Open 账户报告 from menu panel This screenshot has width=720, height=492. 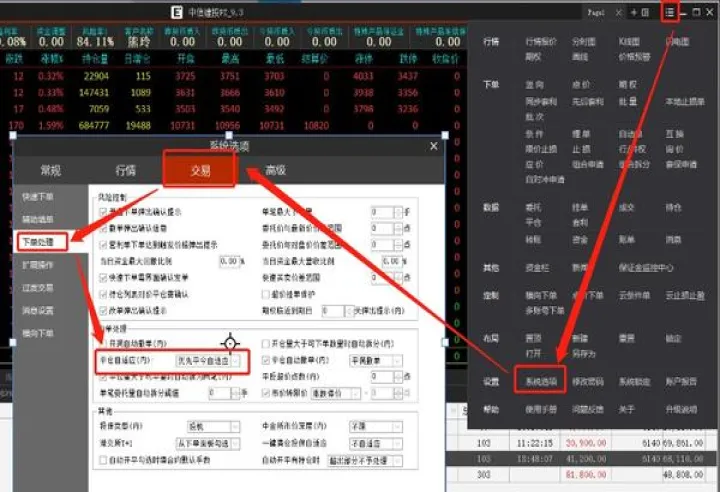pyautogui.click(x=681, y=381)
